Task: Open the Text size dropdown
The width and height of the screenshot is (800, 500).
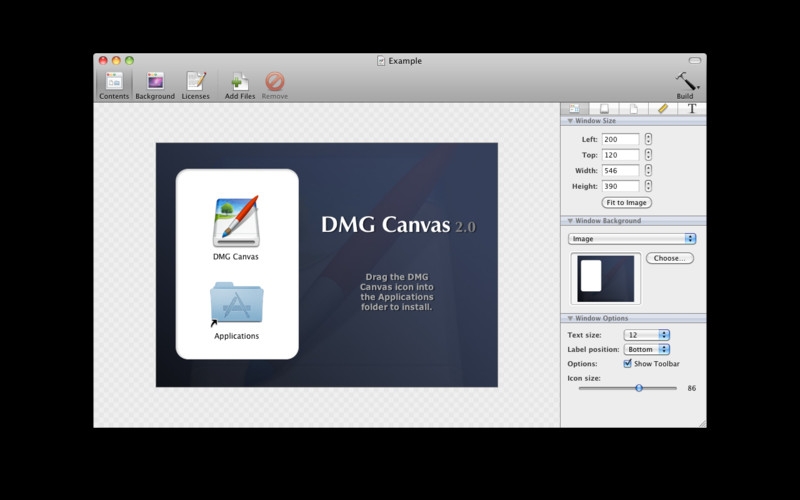Action: coord(646,335)
